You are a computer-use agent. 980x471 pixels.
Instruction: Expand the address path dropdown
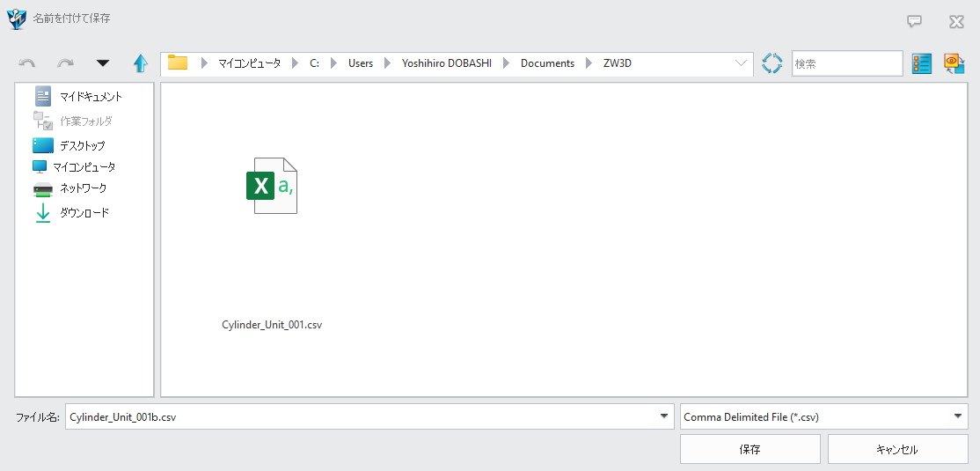pos(741,63)
